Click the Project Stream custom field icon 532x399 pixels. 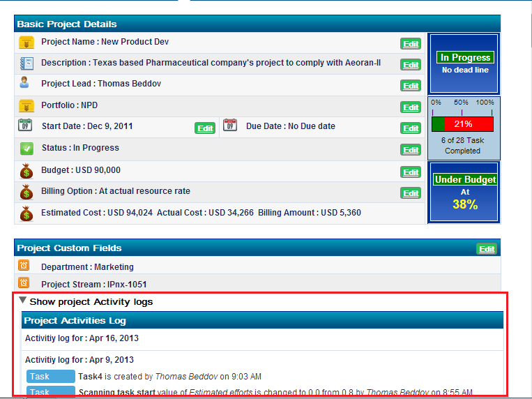point(24,283)
